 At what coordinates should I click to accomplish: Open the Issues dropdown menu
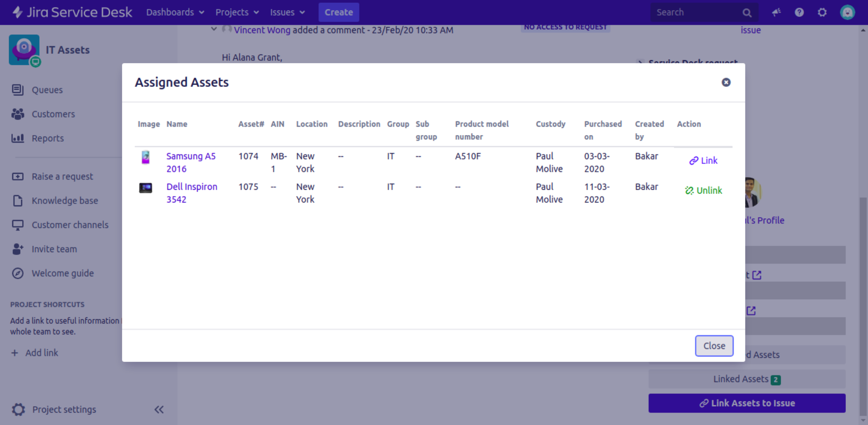[287, 12]
